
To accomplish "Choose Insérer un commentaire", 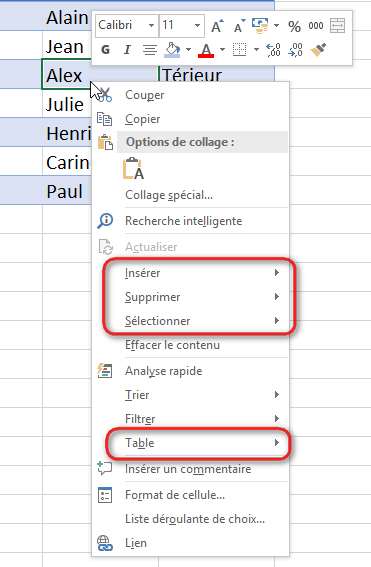I will click(x=190, y=469).
